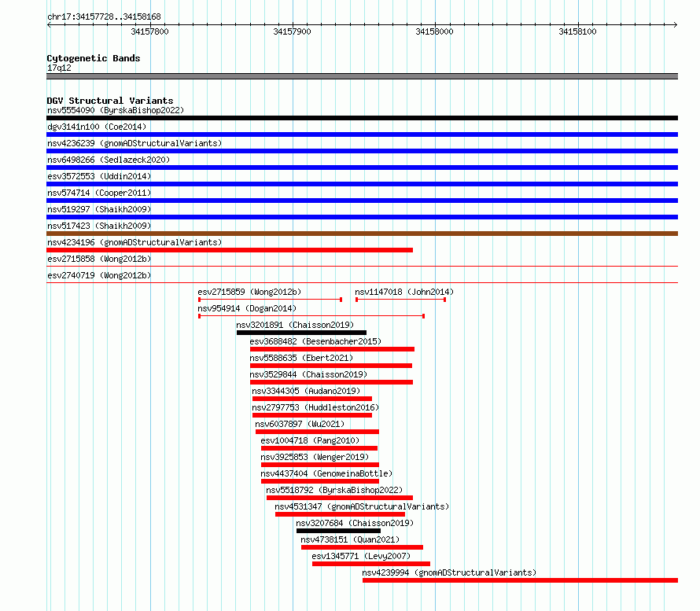Open variant nsv2797753 (Huddleston2016) label
This screenshot has width=700, height=611.
coord(315,407)
